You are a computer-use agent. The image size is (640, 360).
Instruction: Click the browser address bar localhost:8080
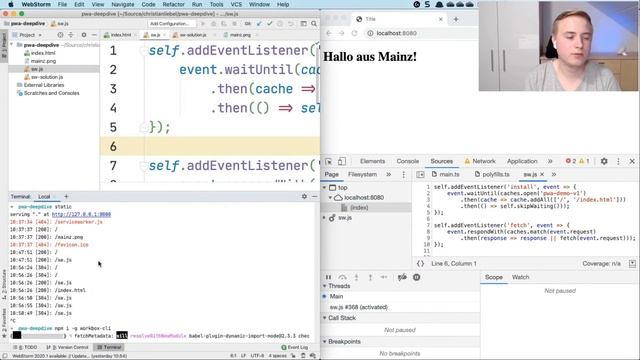396,33
